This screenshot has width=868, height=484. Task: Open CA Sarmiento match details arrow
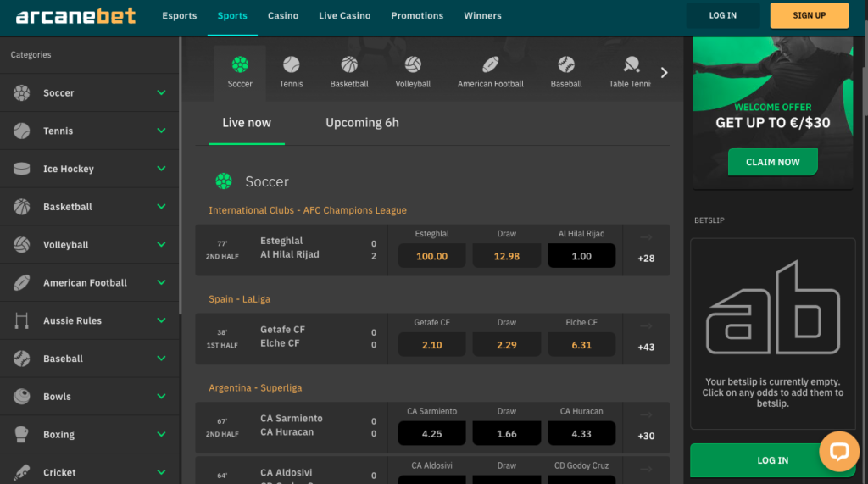[x=646, y=414]
